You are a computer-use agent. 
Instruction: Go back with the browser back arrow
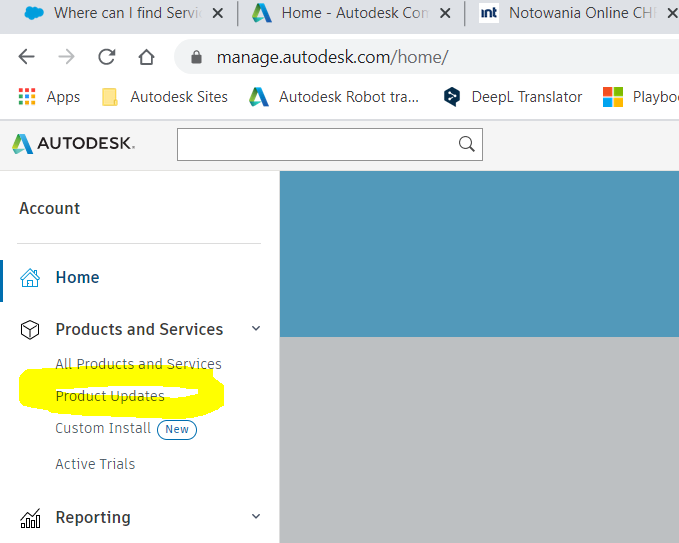[x=26, y=57]
